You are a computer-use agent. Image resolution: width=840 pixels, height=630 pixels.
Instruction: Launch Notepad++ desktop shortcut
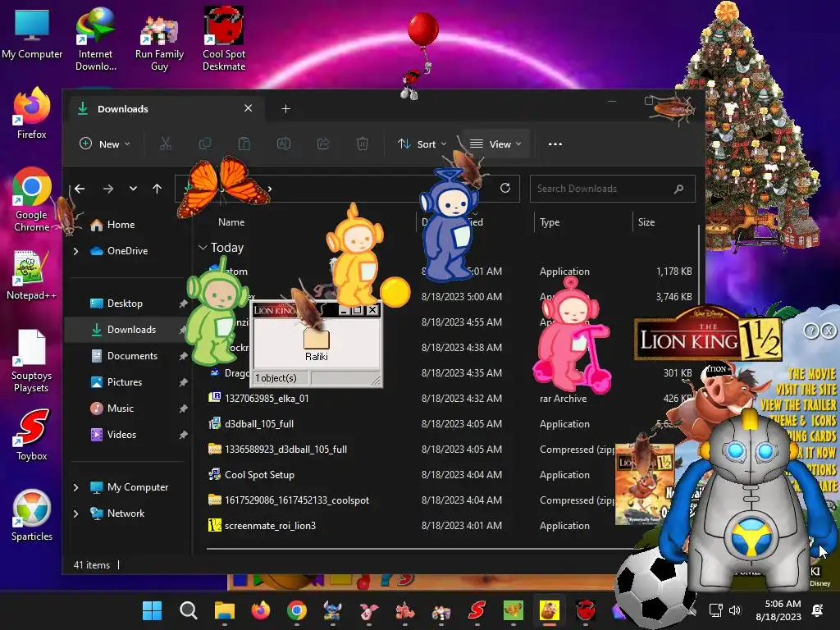click(30, 275)
